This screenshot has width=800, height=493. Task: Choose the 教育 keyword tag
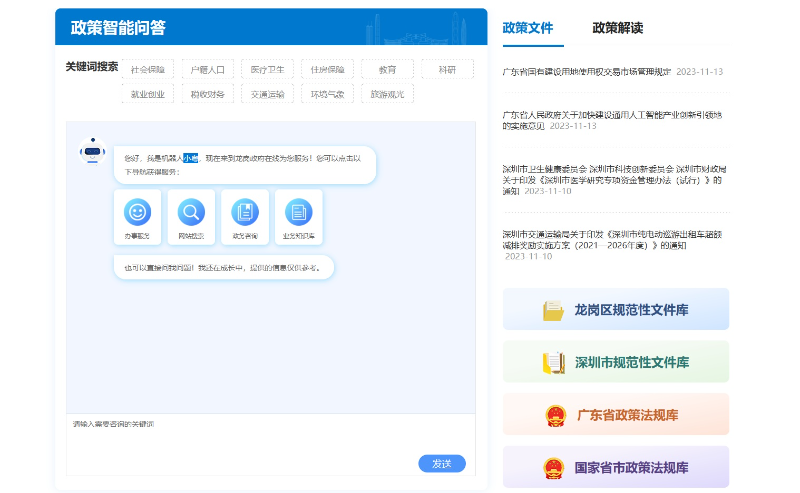click(x=386, y=70)
